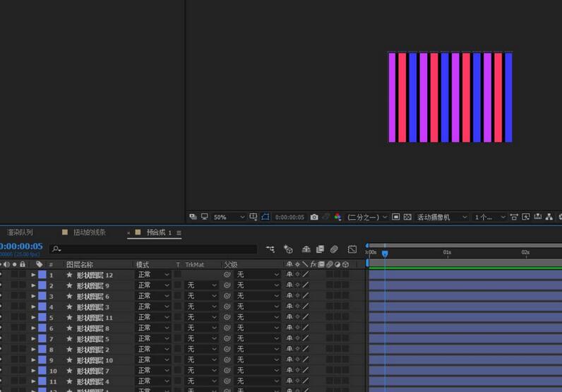Click the blue label swatch of 形状图层 5
The height and width of the screenshot is (392, 562).
[x=42, y=338]
